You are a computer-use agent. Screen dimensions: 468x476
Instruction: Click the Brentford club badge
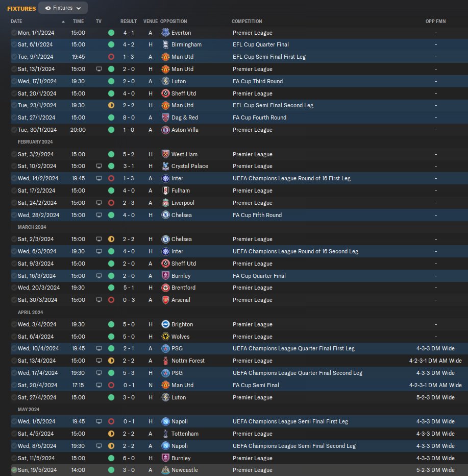[x=165, y=288]
